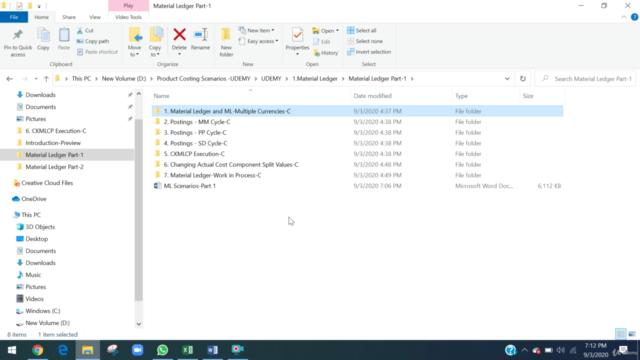Select folder 4. Postings - SD Cycle-C
The height and width of the screenshot is (360, 640).
(195, 143)
